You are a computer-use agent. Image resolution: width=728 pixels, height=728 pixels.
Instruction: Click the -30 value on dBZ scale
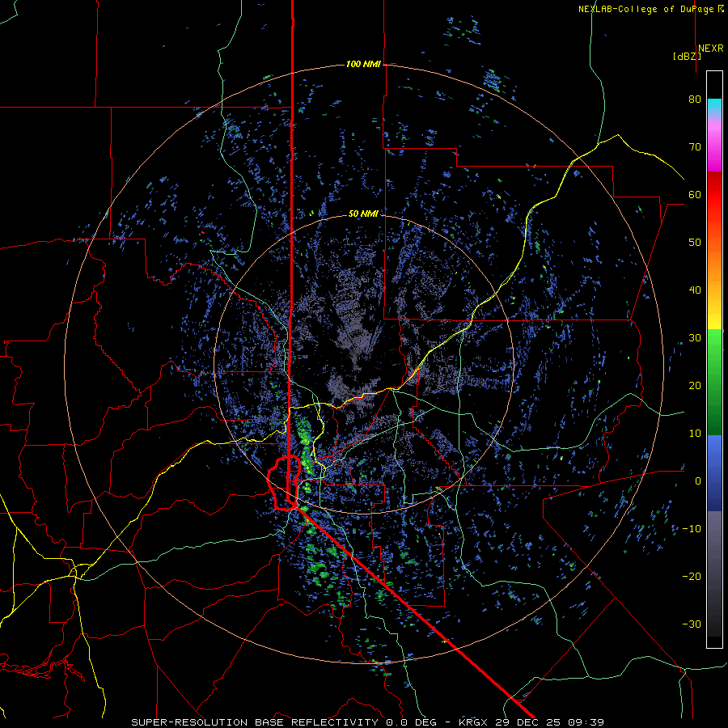[x=692, y=624]
